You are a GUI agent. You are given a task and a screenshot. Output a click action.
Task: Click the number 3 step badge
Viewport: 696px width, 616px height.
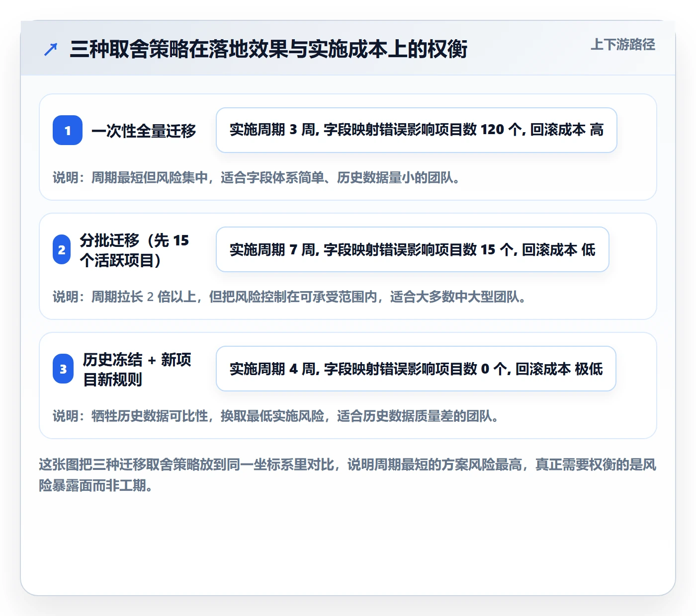(x=63, y=369)
